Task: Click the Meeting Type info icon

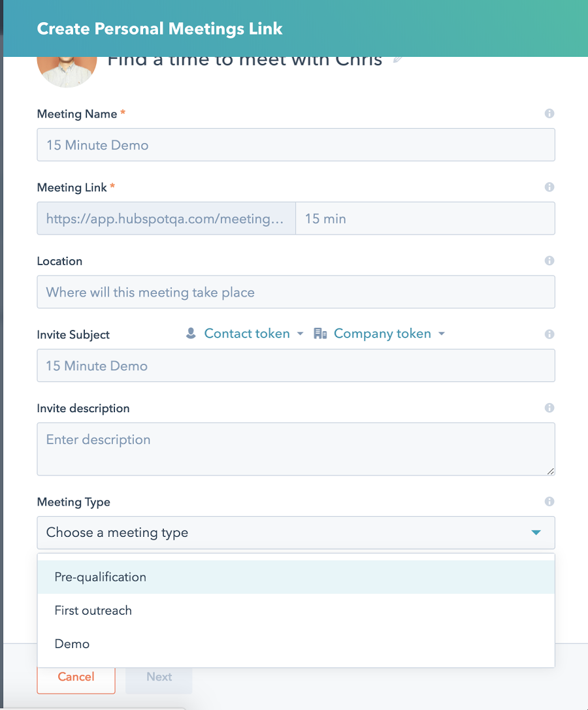Action: (x=549, y=502)
